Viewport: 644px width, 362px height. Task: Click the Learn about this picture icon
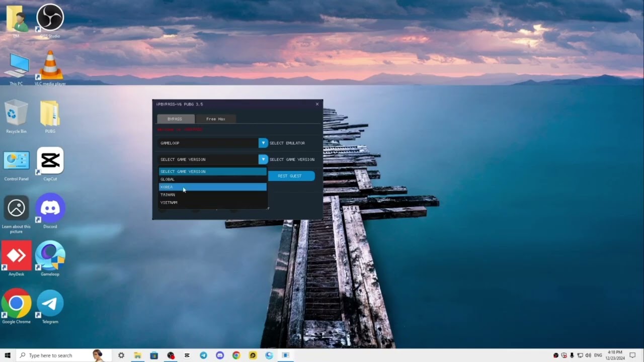coord(16,213)
